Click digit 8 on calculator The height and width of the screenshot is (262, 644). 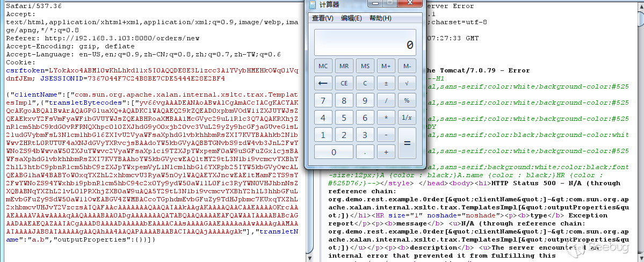pos(344,100)
